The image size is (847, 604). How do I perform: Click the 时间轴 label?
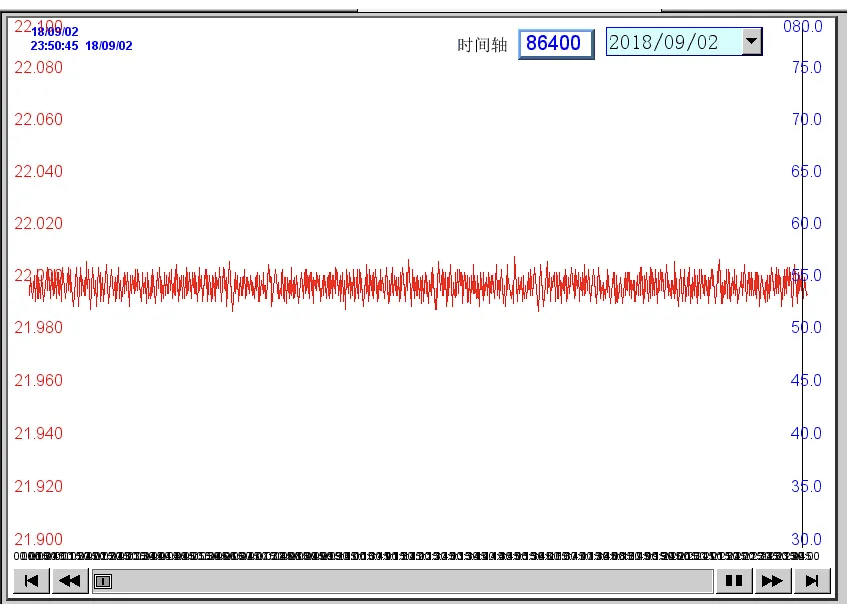482,44
